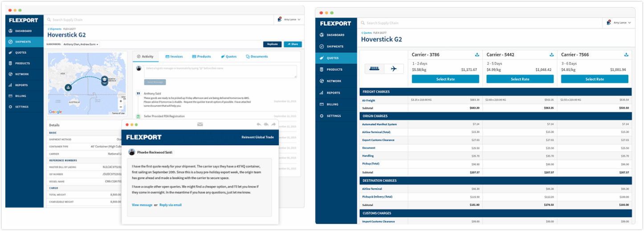Image resolution: width=644 pixels, height=231 pixels.
Task: Open Settings in the Quotes window sidebar
Action: pos(336,116)
